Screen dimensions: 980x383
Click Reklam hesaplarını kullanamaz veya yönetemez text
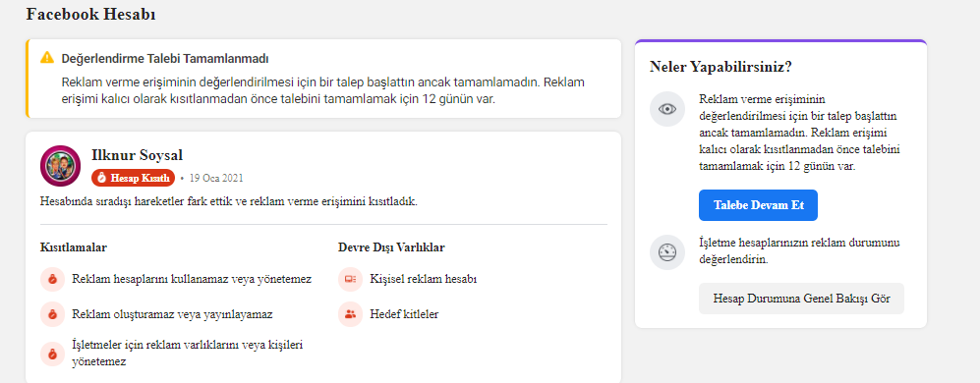192,279
